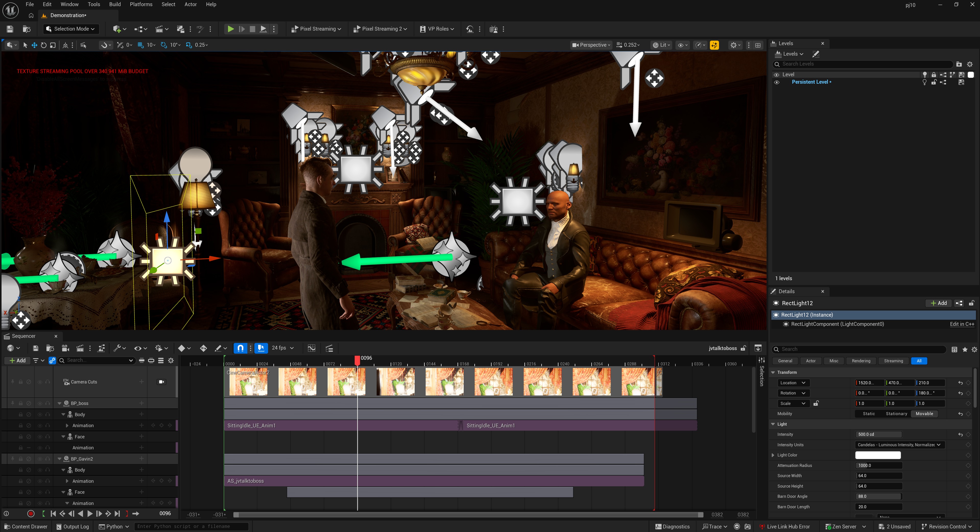Screen dimensions: 980x532
Task: Open the Build menu
Action: (x=115, y=5)
